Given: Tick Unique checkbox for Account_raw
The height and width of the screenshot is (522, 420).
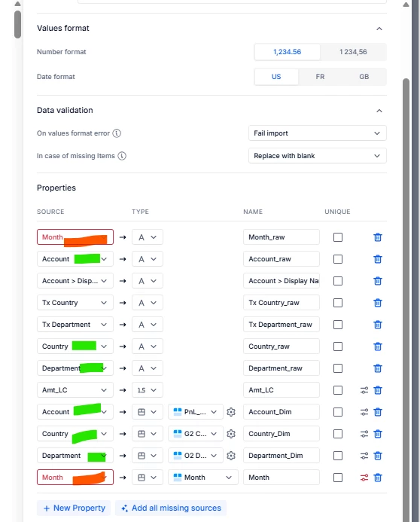Looking at the screenshot, I should click(x=338, y=259).
